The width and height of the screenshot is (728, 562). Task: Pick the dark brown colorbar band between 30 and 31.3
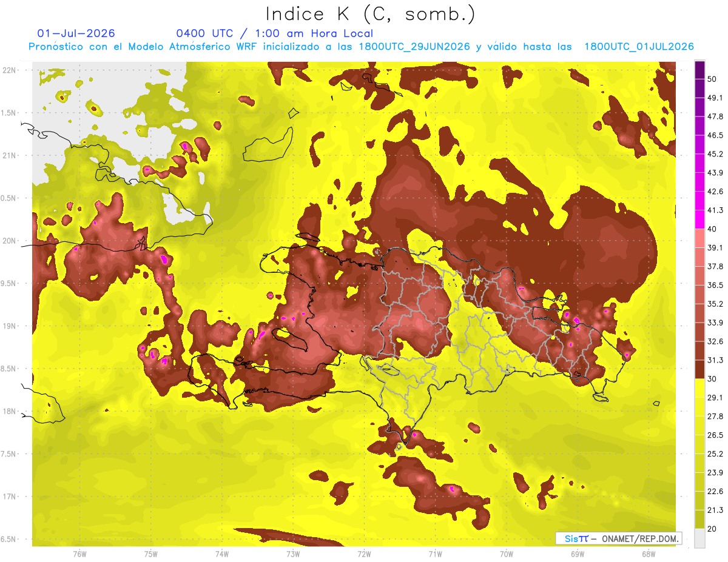[x=699, y=369]
